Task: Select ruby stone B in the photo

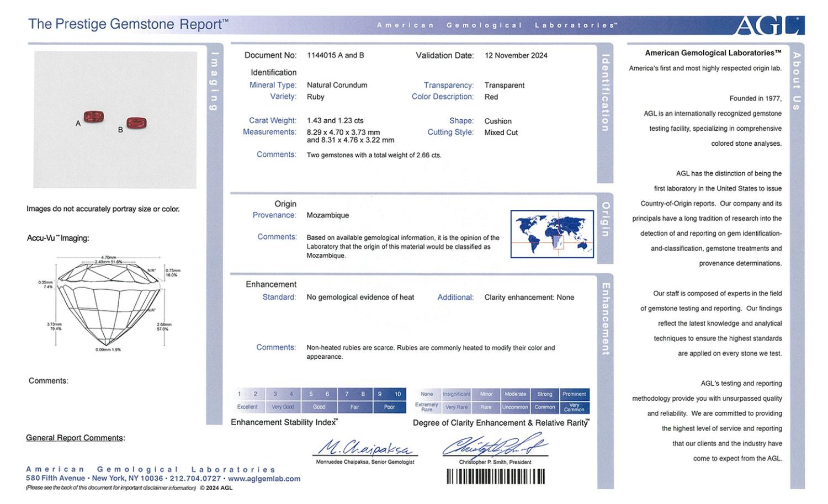Action: 136,123
